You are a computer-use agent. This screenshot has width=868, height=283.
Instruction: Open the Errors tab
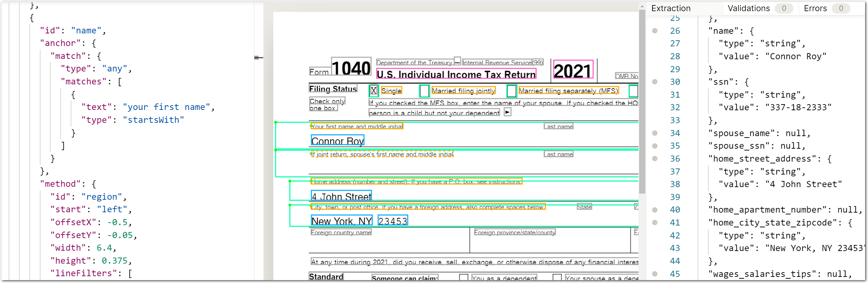827,8
